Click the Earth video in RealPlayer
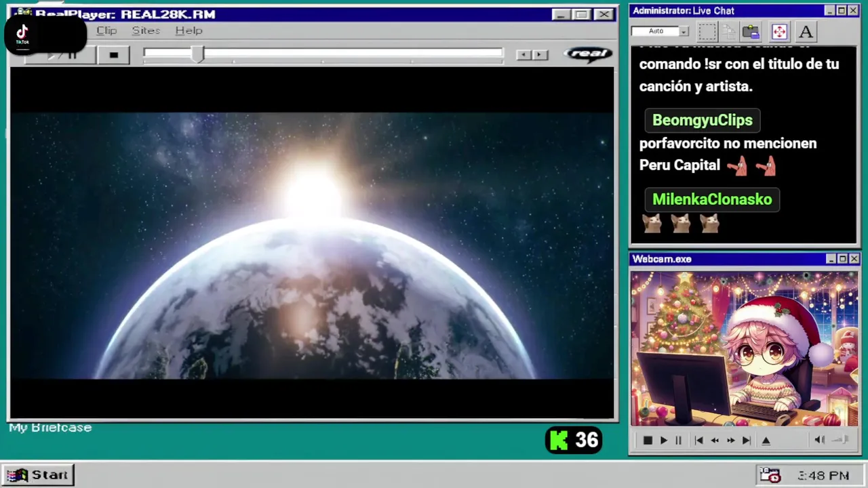The width and height of the screenshot is (868, 488). 312,245
